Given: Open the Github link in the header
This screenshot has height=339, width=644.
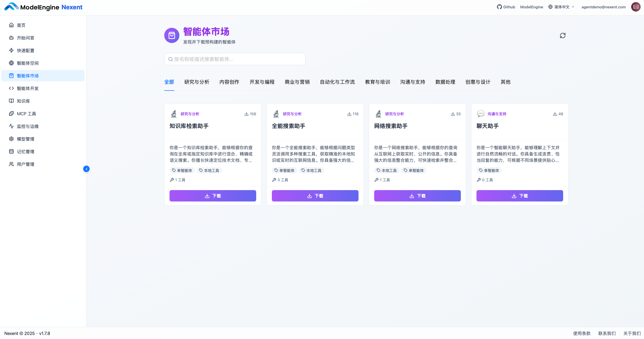Looking at the screenshot, I should [506, 7].
